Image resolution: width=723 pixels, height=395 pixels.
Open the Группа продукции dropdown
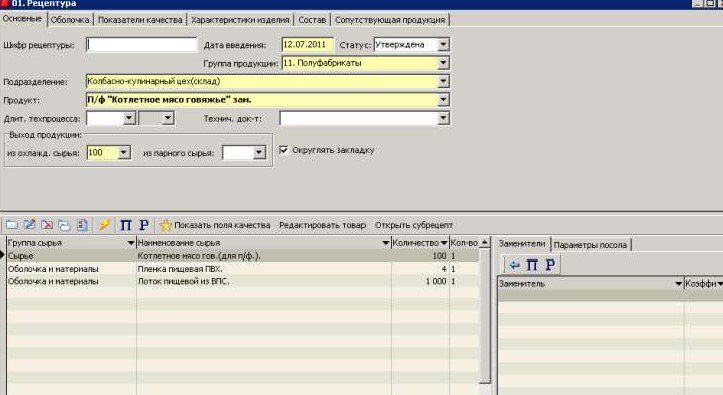pyautogui.click(x=443, y=63)
